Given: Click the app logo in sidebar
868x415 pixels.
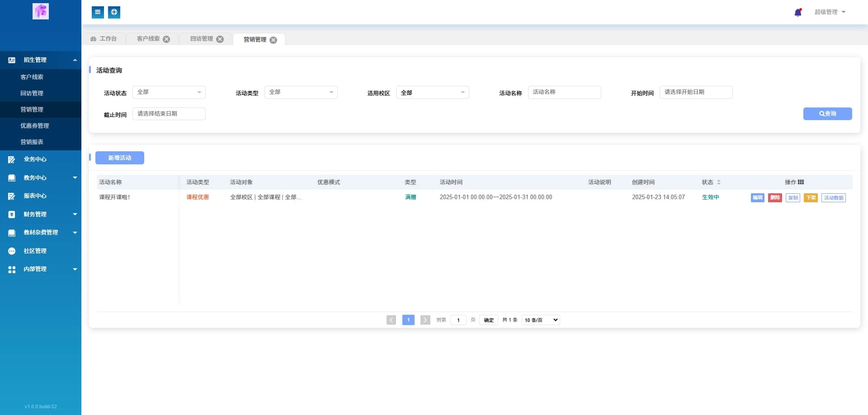Looking at the screenshot, I should click(41, 11).
